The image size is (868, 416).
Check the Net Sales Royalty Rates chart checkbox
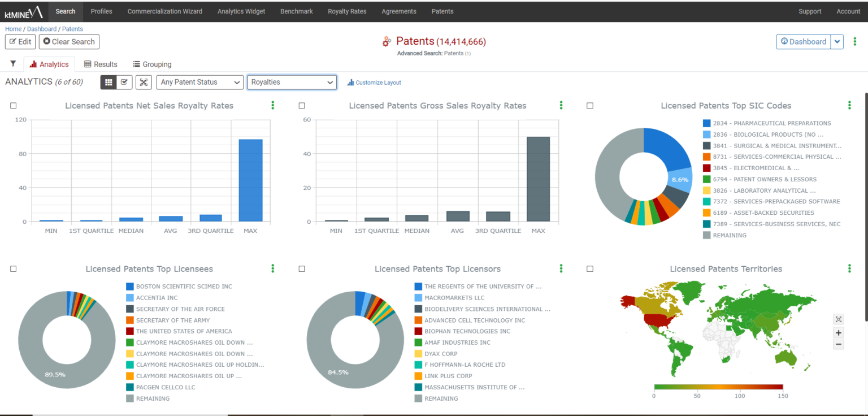[x=13, y=105]
